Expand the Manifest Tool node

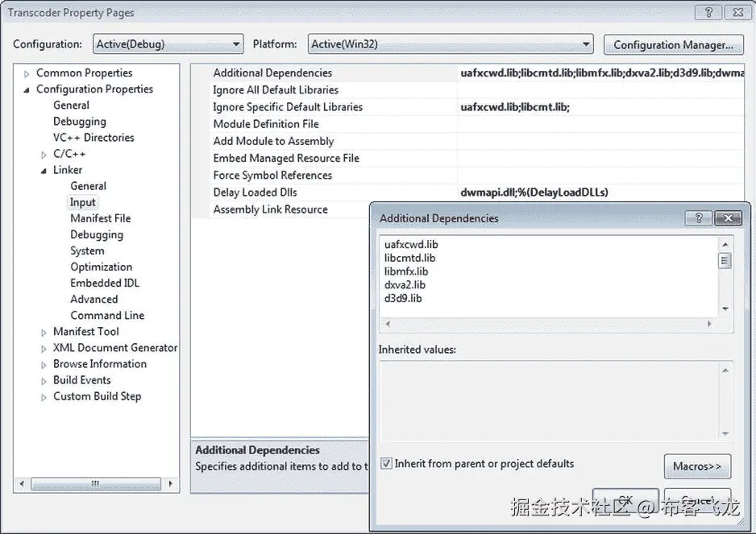pos(44,331)
